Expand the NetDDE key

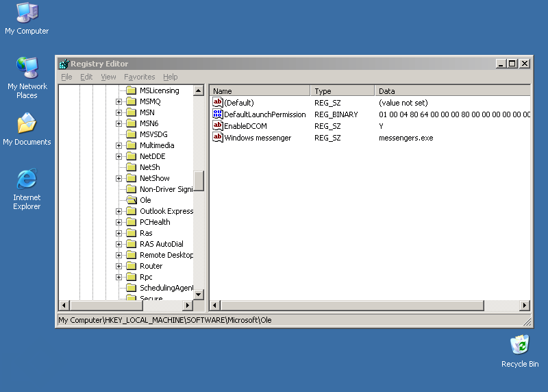pos(119,157)
